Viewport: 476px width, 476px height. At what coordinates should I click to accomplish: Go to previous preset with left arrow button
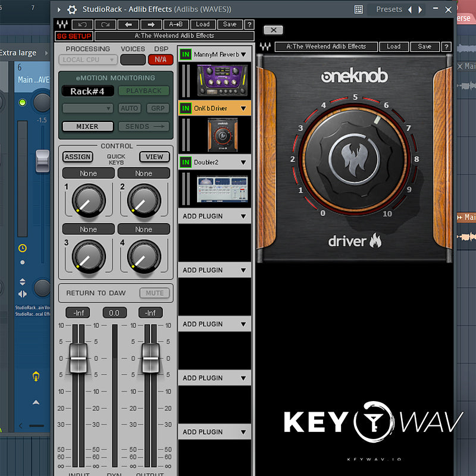click(128, 24)
